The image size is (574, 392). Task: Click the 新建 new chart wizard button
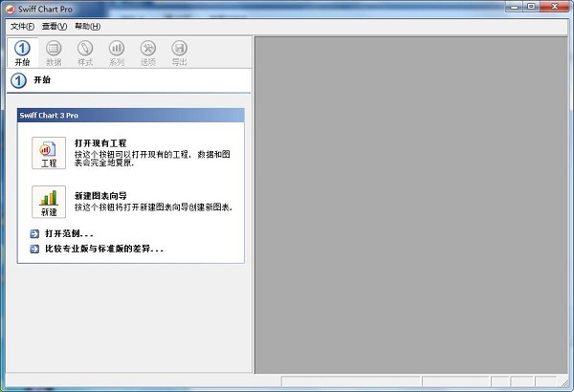[x=49, y=202]
